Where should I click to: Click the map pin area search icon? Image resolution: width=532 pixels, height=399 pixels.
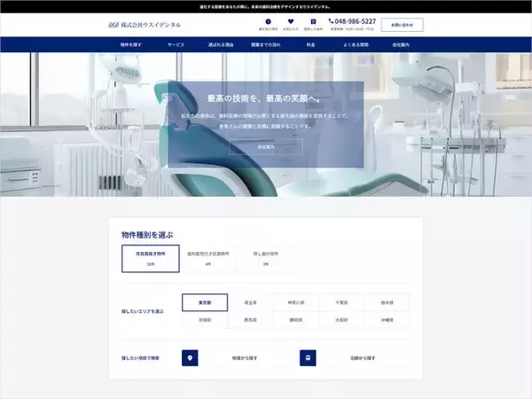(189, 358)
